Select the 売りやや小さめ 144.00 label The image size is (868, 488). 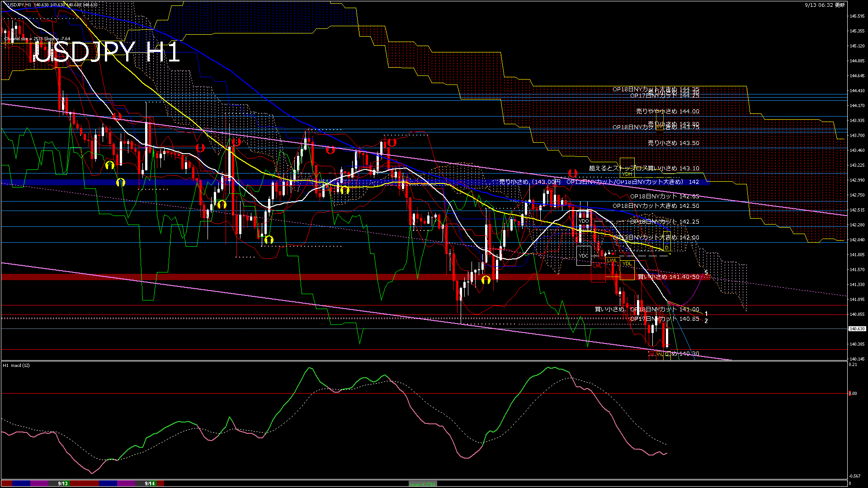click(667, 111)
